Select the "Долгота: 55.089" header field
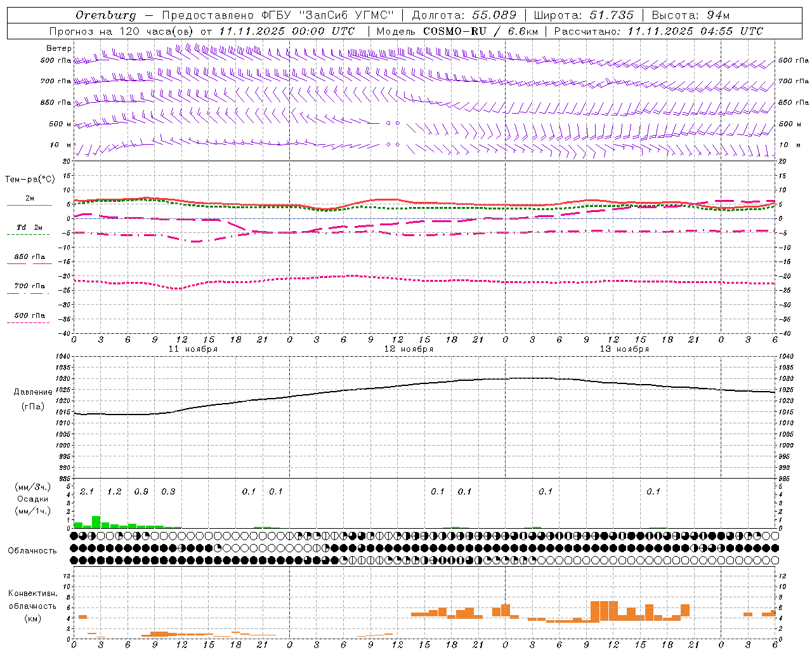The width and height of the screenshot is (812, 650). [x=464, y=15]
